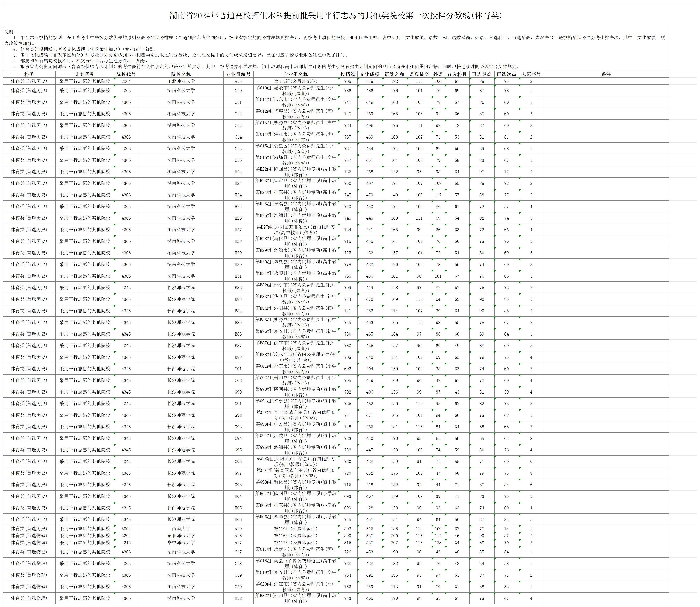Select group code cell C13
This screenshot has height=607, width=700.
[x=238, y=125]
